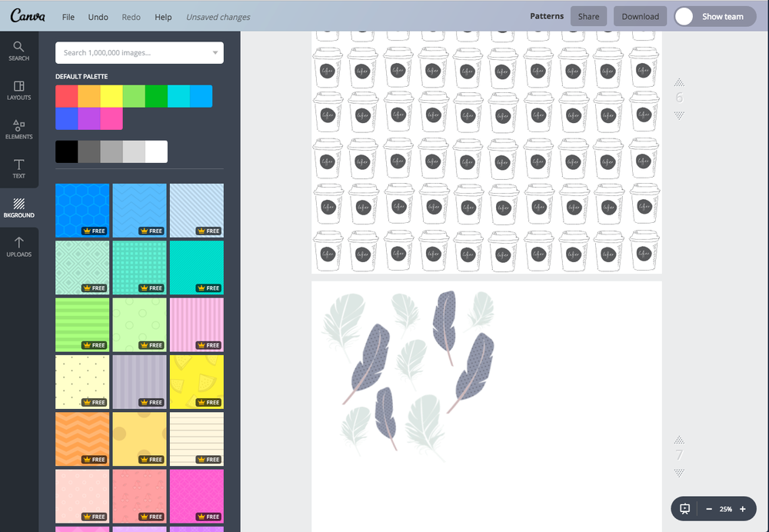
Task: Click the Share button
Action: point(588,15)
